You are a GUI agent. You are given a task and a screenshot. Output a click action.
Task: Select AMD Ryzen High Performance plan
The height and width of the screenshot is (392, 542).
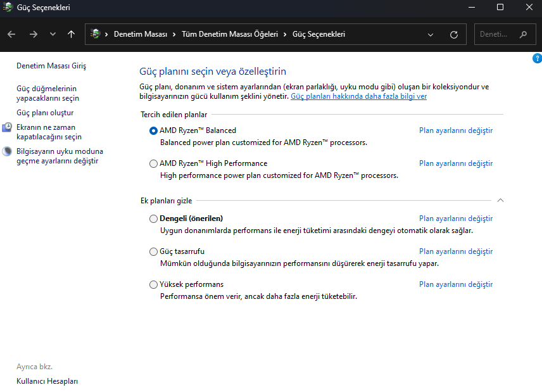pyautogui.click(x=153, y=163)
